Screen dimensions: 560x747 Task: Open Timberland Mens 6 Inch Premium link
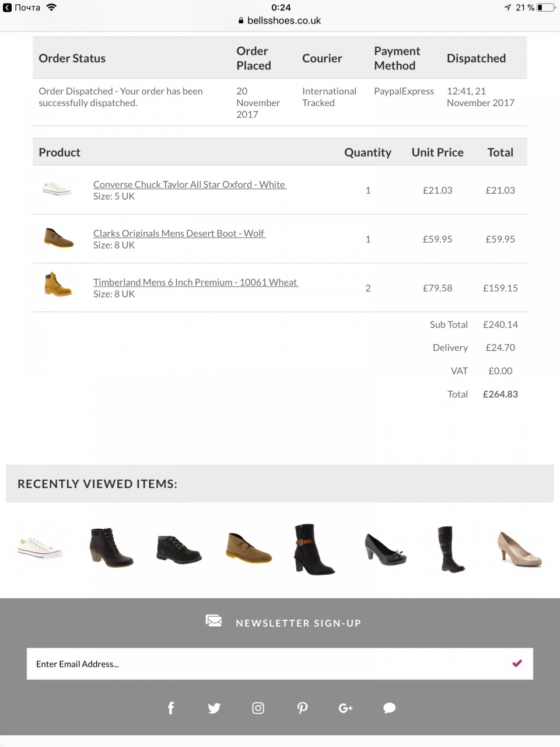(195, 282)
